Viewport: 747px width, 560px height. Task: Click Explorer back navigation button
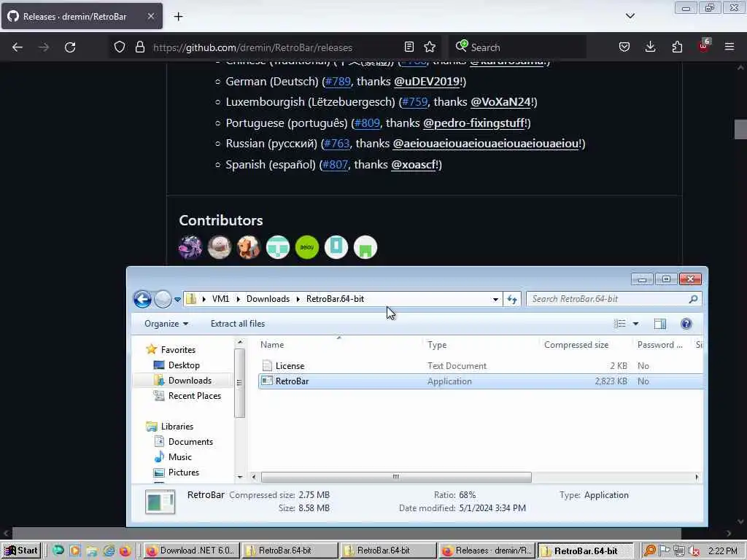click(x=142, y=299)
